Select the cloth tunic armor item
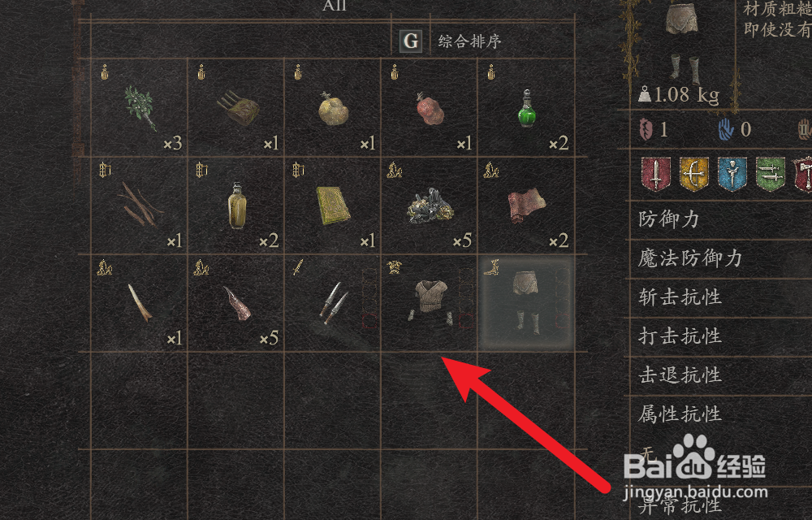Screen dimensions: 812x520 tap(430, 302)
